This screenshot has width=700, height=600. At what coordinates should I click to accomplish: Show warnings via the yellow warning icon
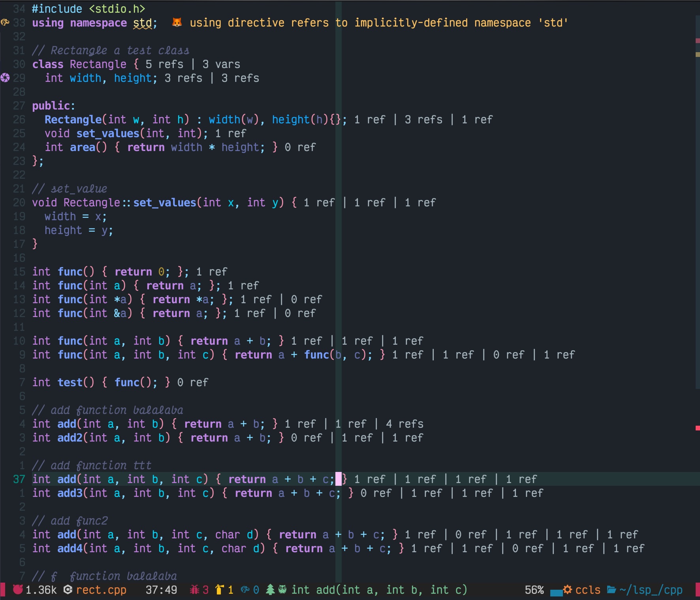click(x=220, y=590)
